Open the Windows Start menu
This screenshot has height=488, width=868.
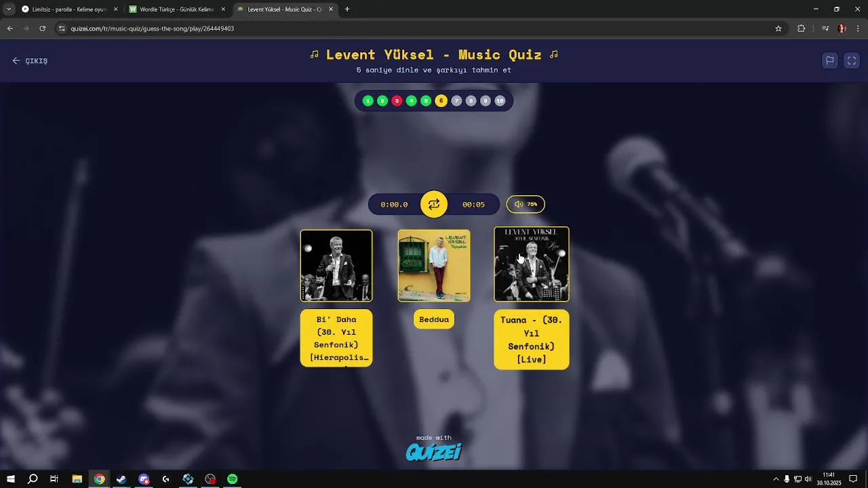[10, 479]
